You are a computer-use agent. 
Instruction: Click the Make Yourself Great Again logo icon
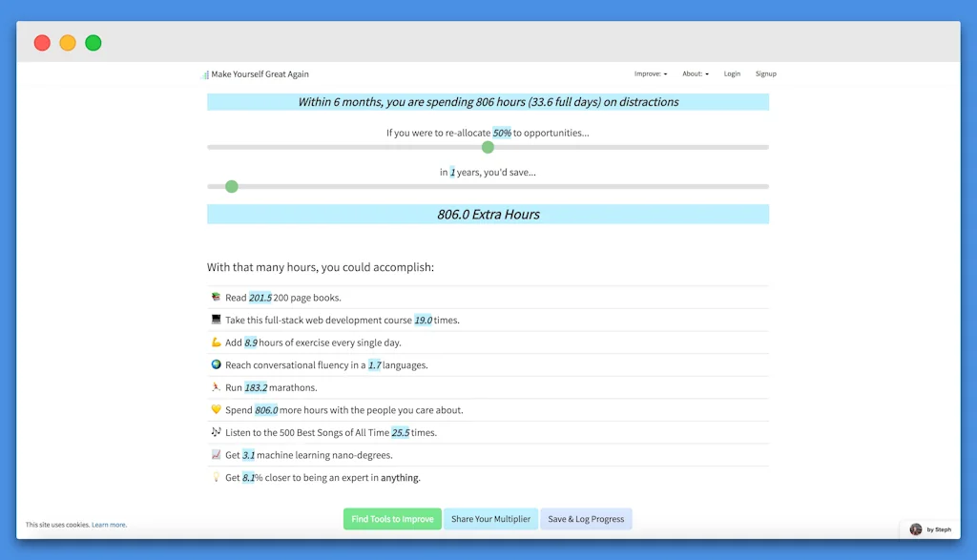click(205, 74)
